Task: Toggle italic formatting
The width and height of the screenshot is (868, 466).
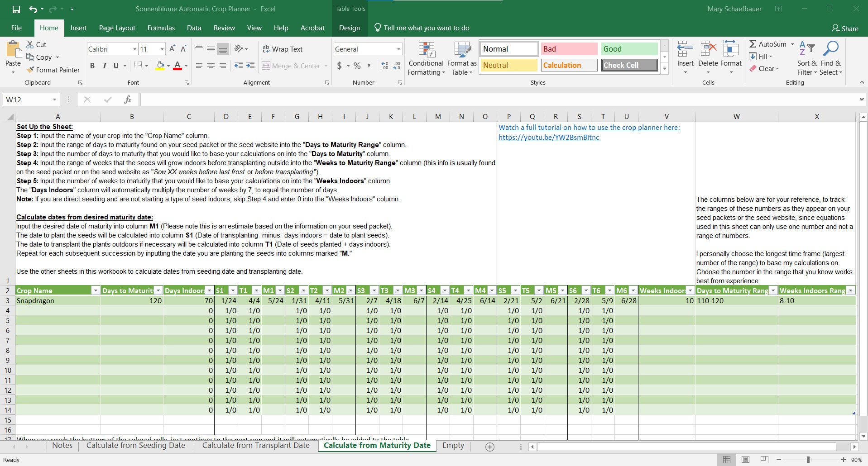Action: (104, 66)
